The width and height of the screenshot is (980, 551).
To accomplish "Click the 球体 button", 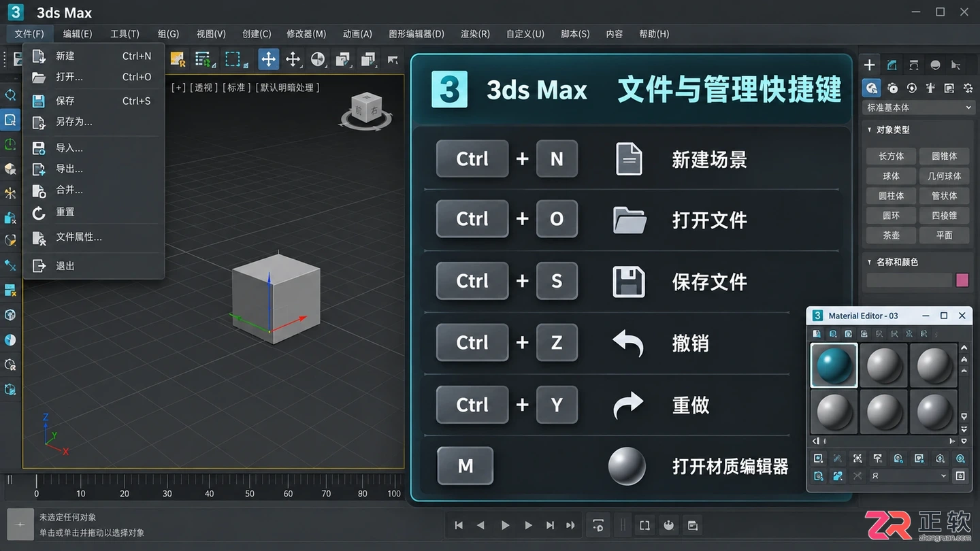I will [x=891, y=176].
